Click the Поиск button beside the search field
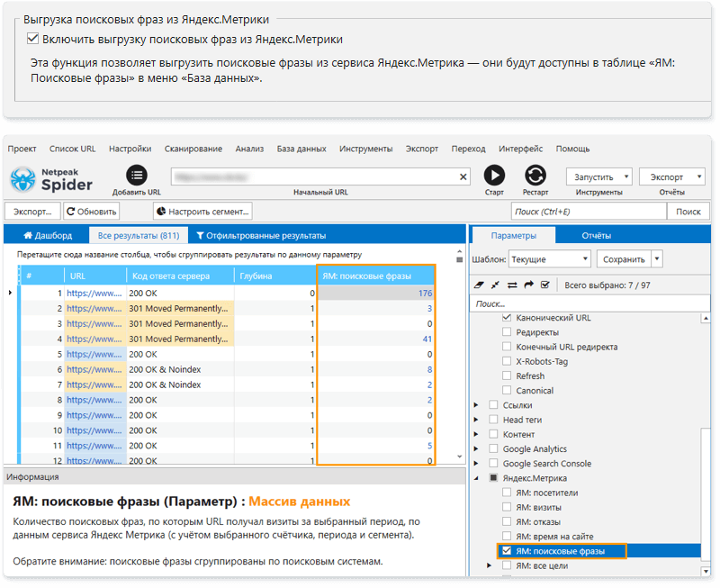The image size is (720, 588). coord(688,212)
